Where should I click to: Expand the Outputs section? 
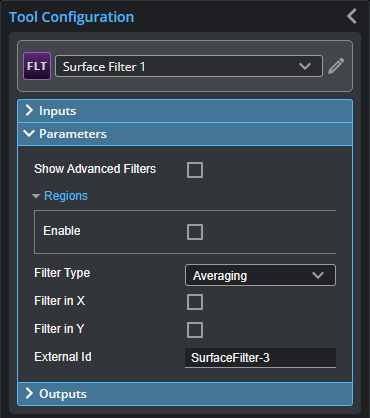(185, 394)
